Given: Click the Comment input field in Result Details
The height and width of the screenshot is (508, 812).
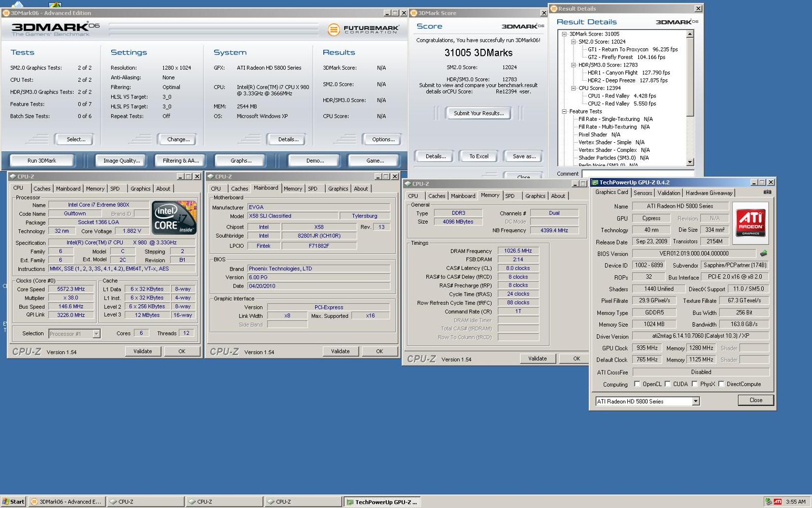Looking at the screenshot, I should (637, 174).
